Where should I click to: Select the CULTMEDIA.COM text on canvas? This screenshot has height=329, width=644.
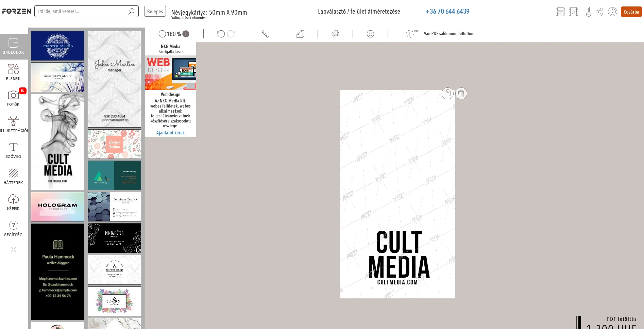(x=397, y=282)
